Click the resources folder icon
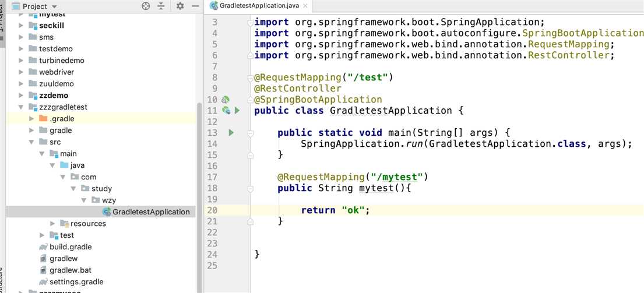This screenshot has width=644, height=293. [x=64, y=224]
